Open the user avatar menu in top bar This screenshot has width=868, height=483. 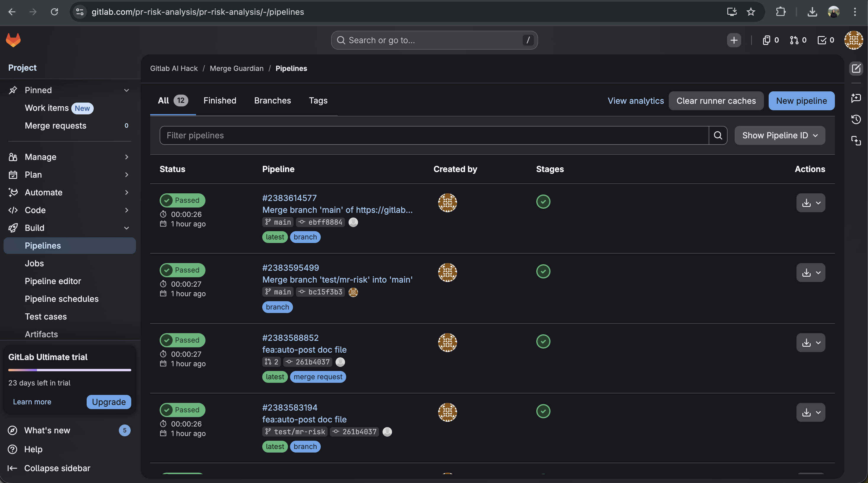click(853, 40)
